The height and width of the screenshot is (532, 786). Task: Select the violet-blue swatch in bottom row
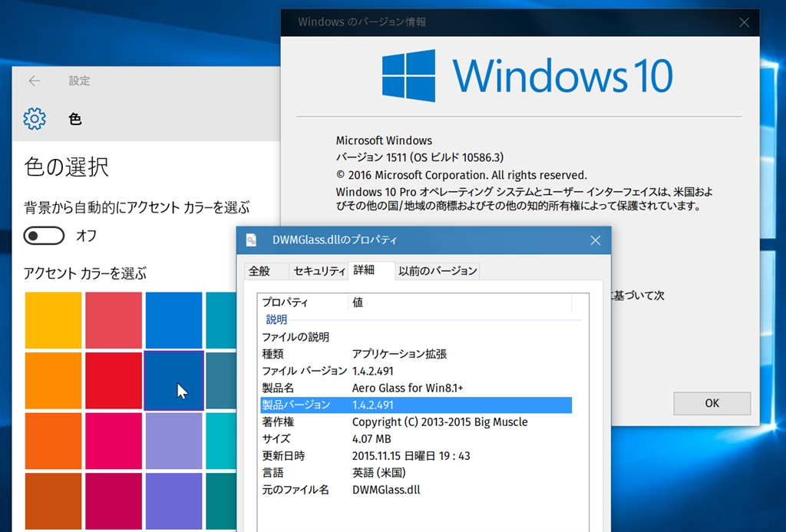pos(174,501)
